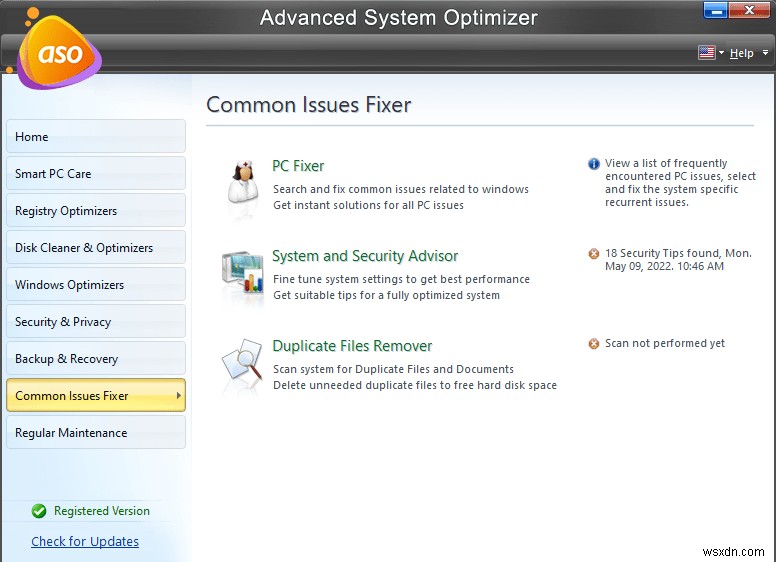Screen dimensions: 776x562
Task: Click the warning icon beside 18 Security Tips
Action: [x=593, y=254]
